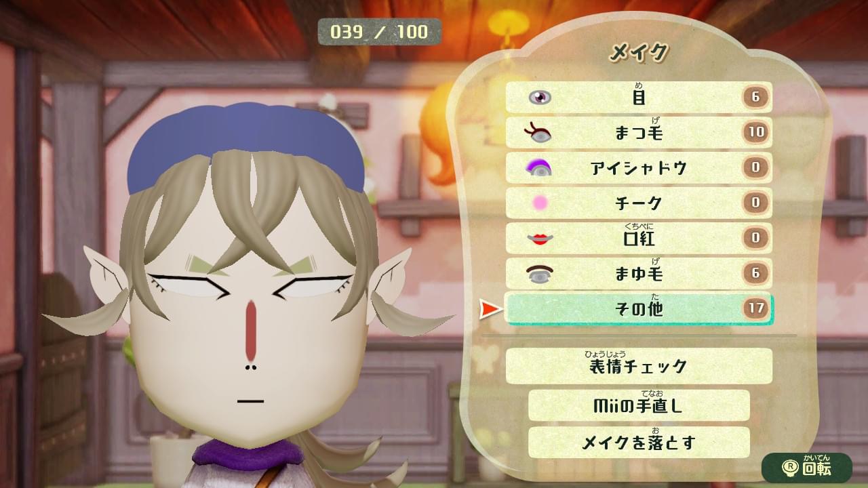Click the まつ毛 count badge 10
868x488 pixels.
click(755, 132)
